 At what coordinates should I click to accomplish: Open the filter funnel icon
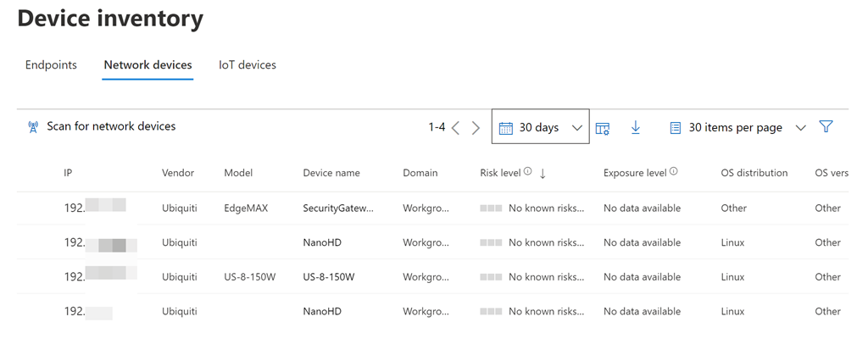[826, 126]
